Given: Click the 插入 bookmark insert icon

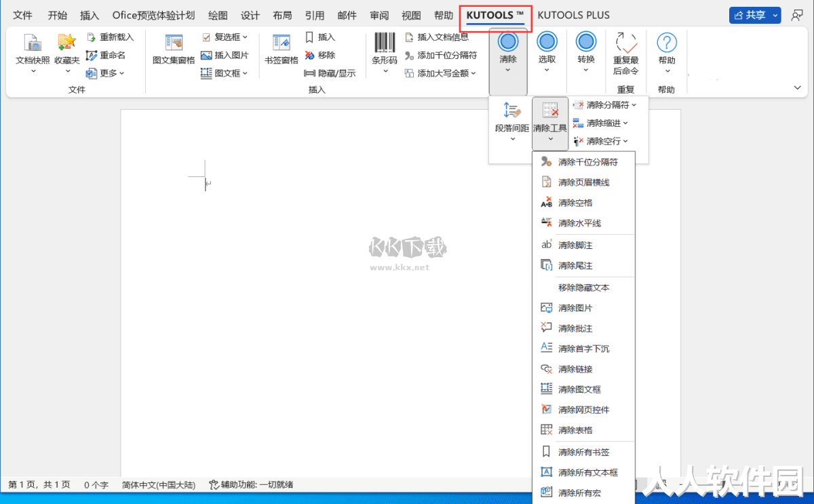Looking at the screenshot, I should [x=309, y=37].
